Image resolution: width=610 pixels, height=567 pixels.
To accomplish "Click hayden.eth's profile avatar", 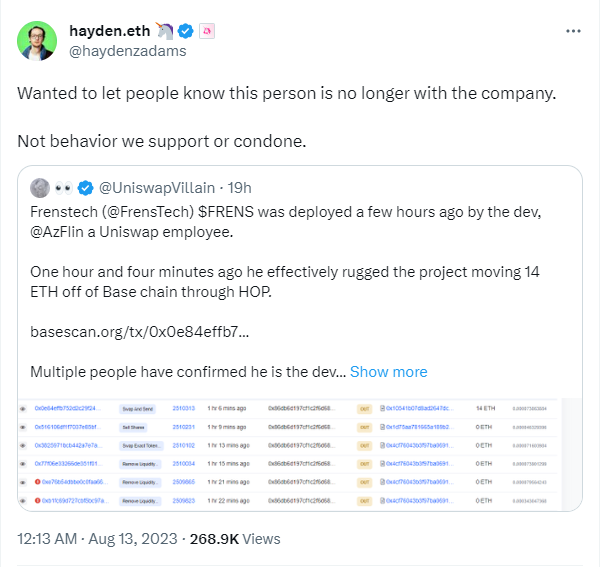I will coord(37,41).
